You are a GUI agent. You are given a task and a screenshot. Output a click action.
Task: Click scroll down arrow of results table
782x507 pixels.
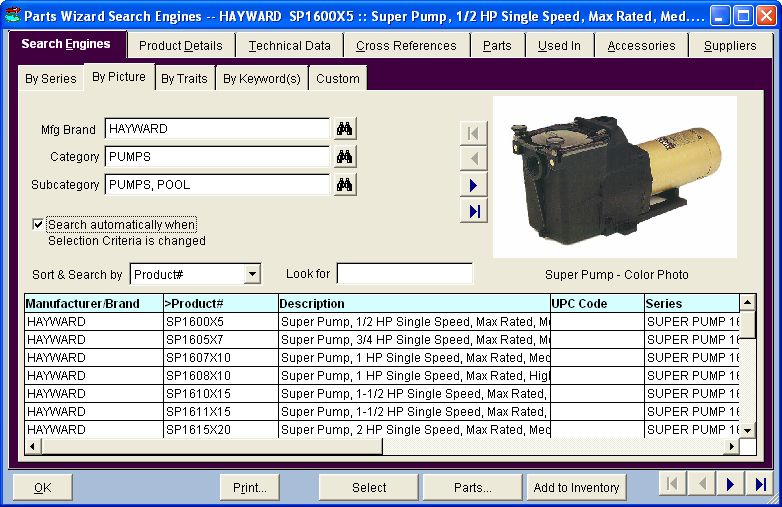[x=747, y=430]
